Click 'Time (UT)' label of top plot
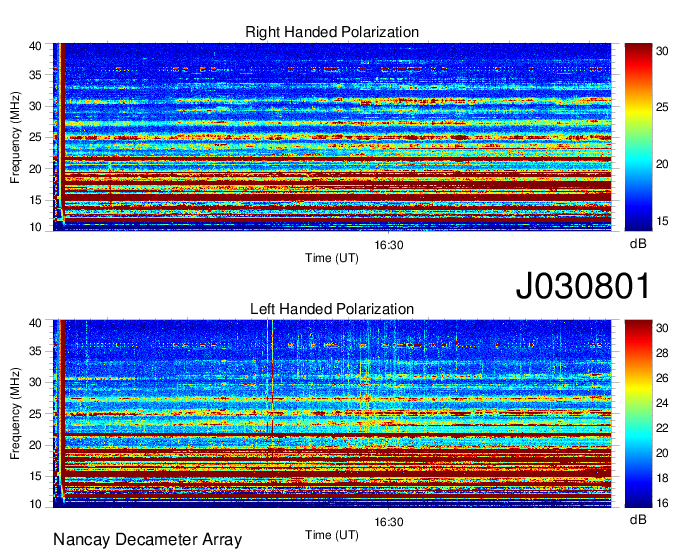This screenshot has width=680, height=552. pos(332,258)
